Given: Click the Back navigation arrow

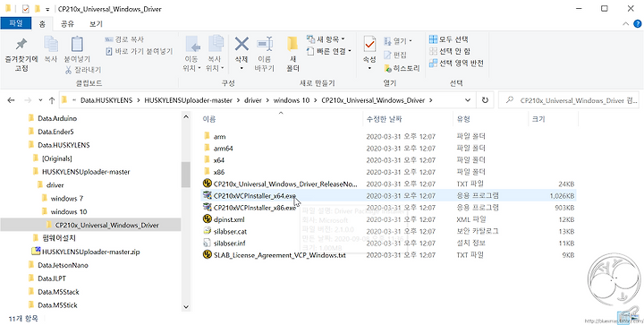Looking at the screenshot, I should point(11,100).
